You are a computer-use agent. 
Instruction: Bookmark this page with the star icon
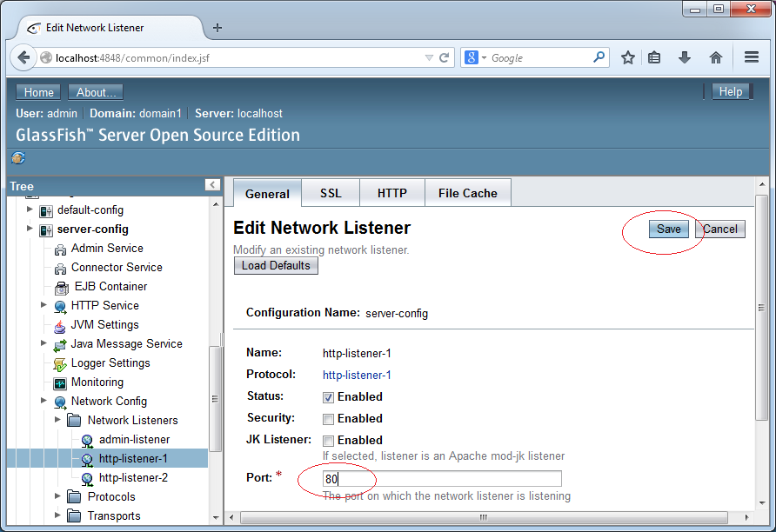pyautogui.click(x=627, y=58)
